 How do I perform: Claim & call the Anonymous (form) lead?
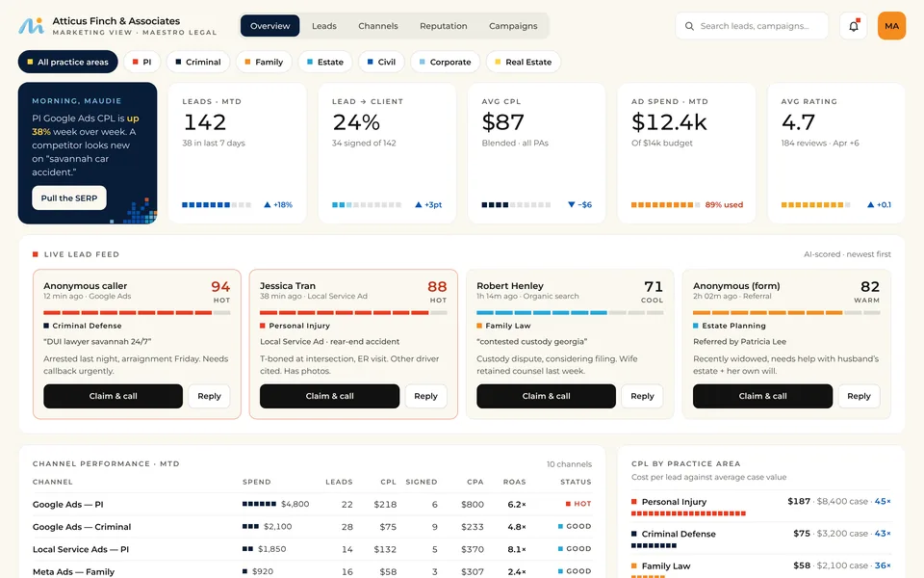coord(762,396)
